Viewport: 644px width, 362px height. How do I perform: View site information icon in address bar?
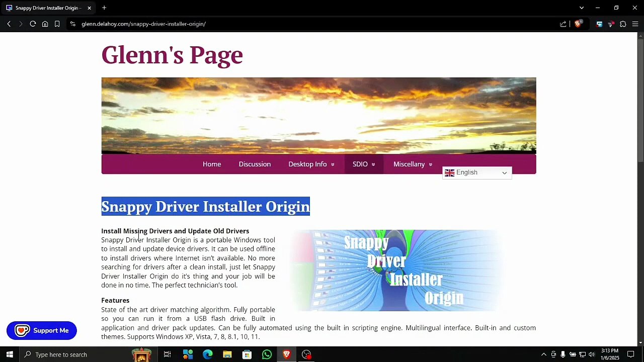(73, 24)
